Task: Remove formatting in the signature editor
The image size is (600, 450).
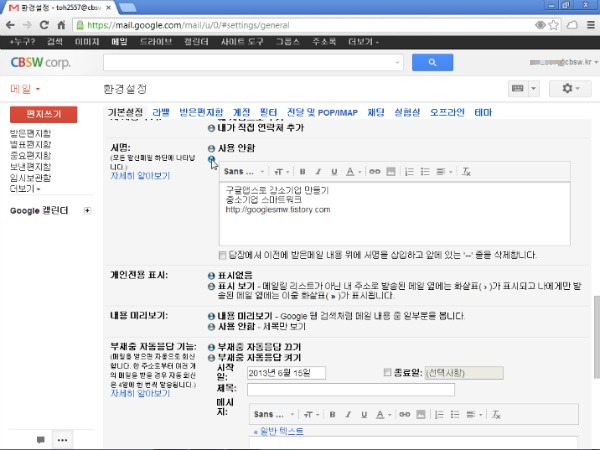Action: click(466, 172)
